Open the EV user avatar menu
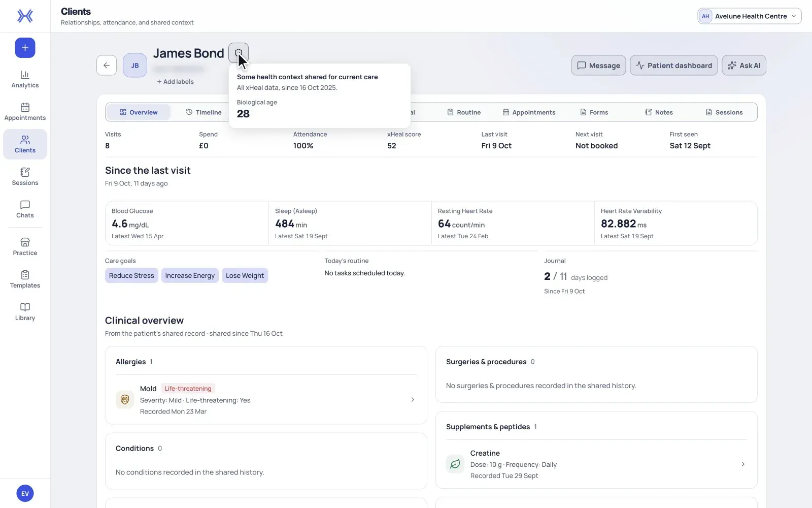The height and width of the screenshot is (508, 812). click(x=25, y=493)
